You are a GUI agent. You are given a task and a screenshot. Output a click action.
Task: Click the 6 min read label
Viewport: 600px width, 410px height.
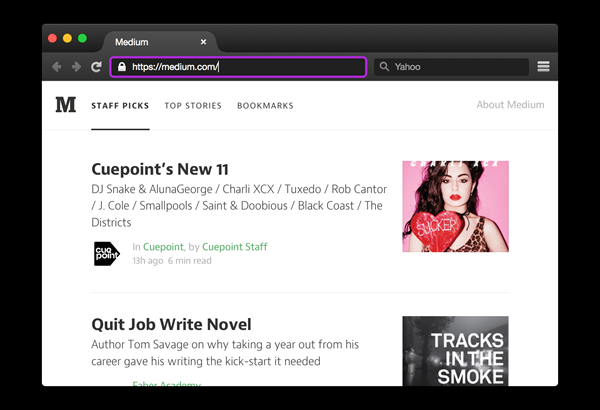[x=189, y=261]
